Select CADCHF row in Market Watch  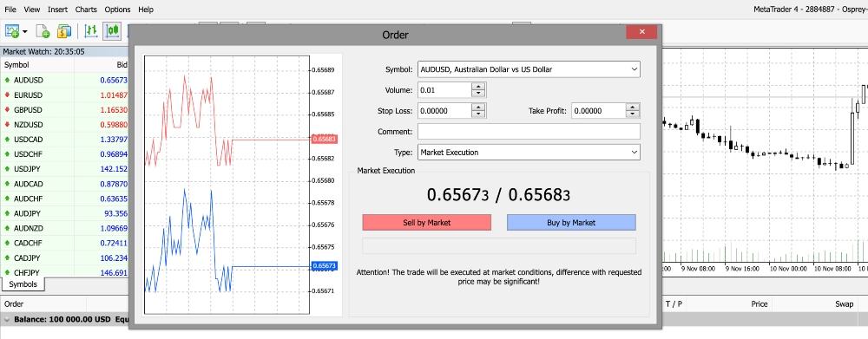pos(65,243)
